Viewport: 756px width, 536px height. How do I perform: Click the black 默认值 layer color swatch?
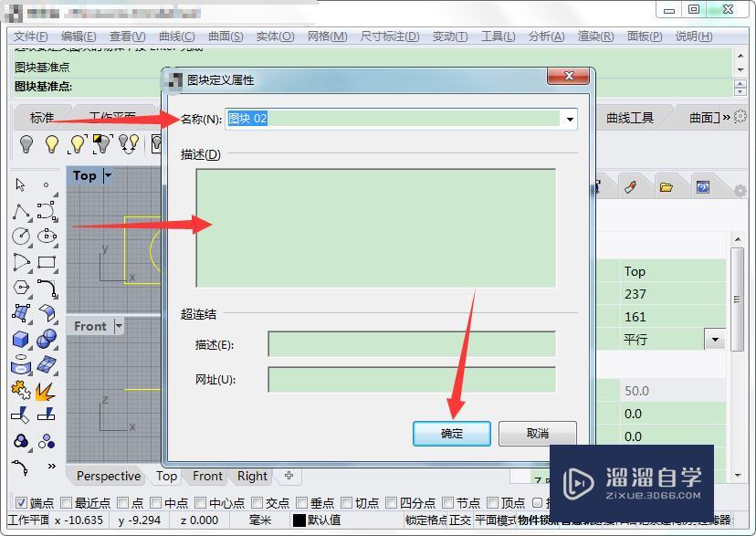tap(299, 520)
